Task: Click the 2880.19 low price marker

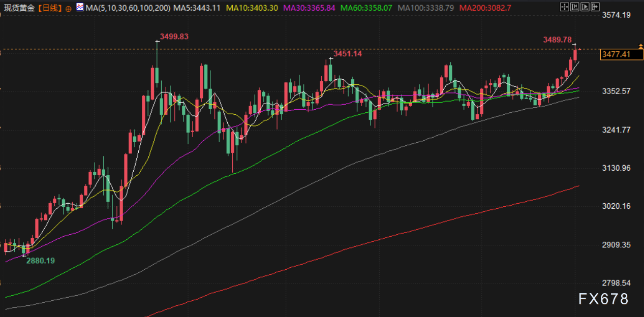Action: click(40, 261)
